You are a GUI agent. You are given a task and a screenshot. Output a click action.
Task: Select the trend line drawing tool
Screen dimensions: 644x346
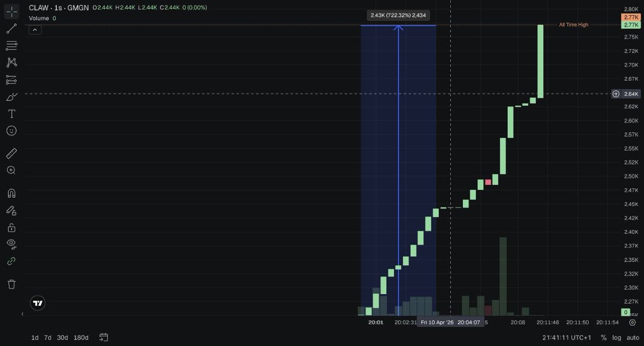pyautogui.click(x=12, y=28)
